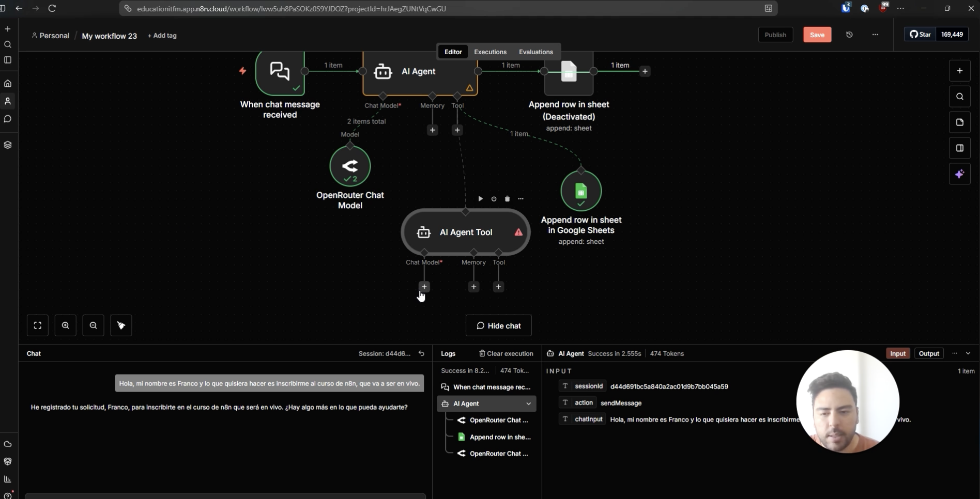Reset the chat session icon
The height and width of the screenshot is (499, 980).
pos(422,353)
